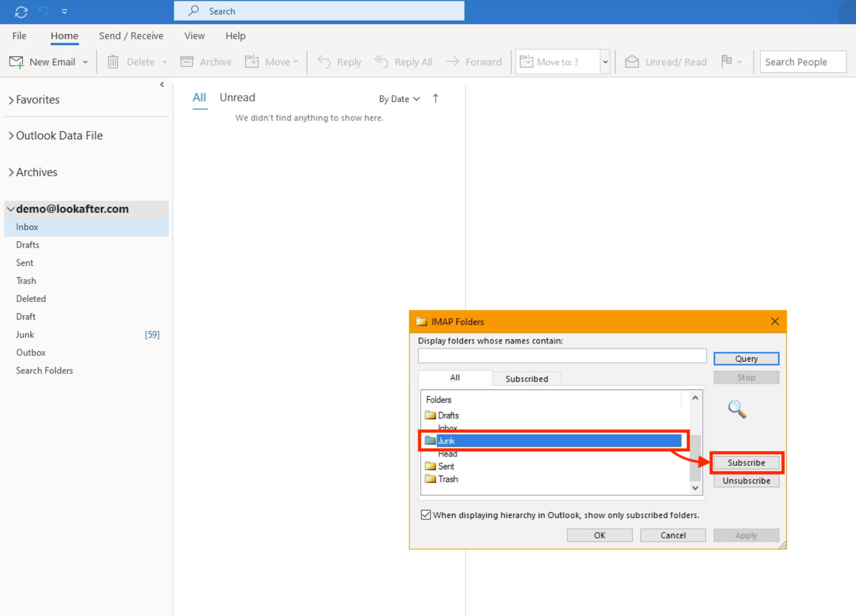Click the New Email envelope icon

coord(17,62)
